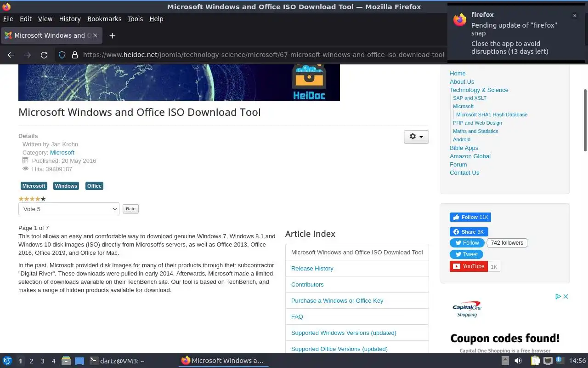The width and height of the screenshot is (588, 368).
Task: Open the file manager taskbar icon
Action: coord(66,361)
